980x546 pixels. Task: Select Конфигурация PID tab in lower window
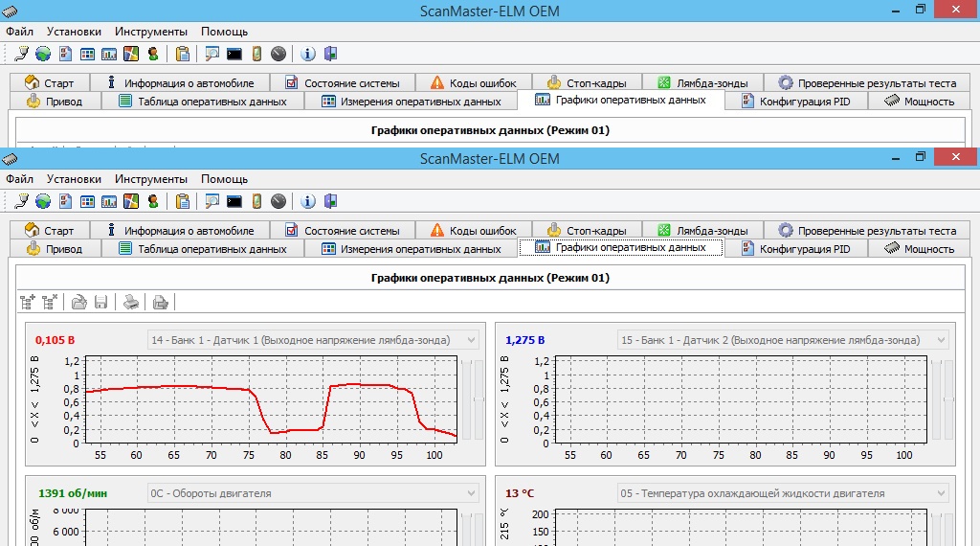click(x=795, y=249)
